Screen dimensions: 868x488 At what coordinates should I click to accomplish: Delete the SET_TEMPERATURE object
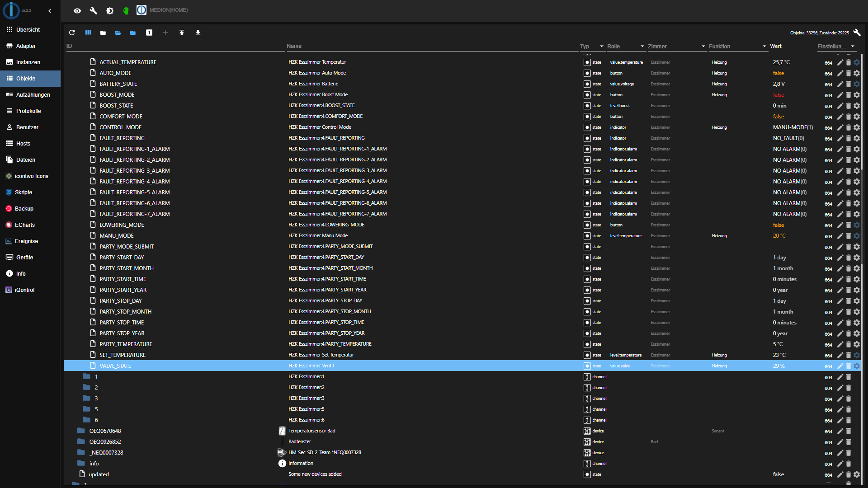849,355
